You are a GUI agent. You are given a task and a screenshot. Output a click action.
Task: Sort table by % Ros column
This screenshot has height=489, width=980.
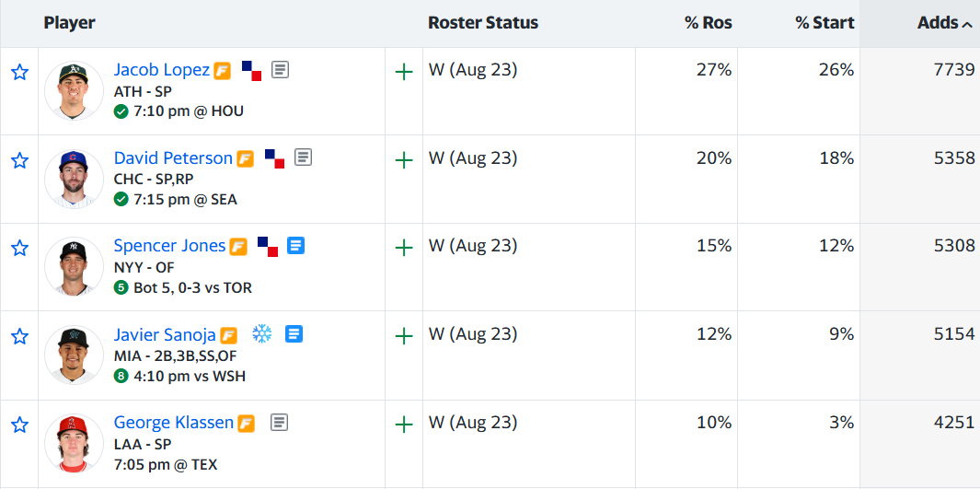(x=709, y=24)
